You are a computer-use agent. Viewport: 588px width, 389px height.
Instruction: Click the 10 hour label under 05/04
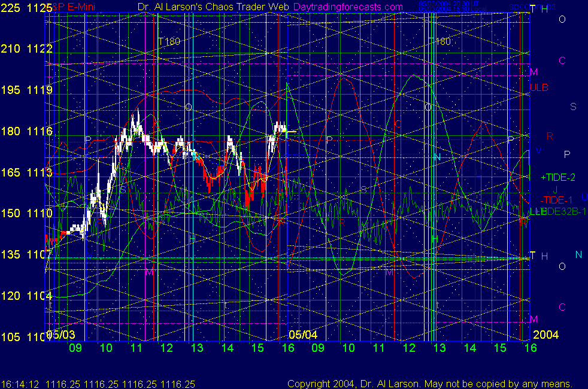[348, 348]
